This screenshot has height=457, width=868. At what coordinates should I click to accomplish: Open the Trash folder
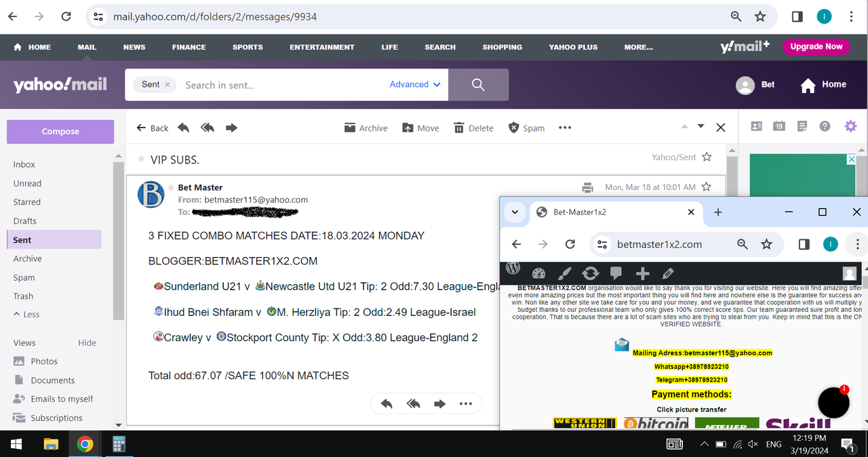click(x=23, y=296)
